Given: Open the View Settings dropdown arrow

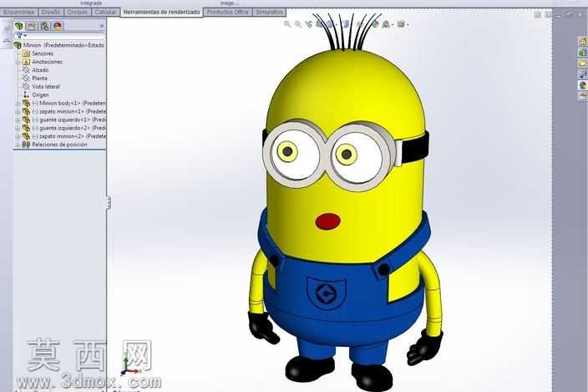Looking at the screenshot, I should click(408, 25).
